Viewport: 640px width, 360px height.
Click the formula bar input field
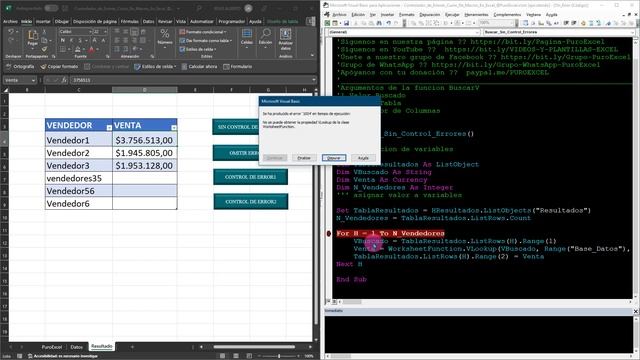(191, 80)
